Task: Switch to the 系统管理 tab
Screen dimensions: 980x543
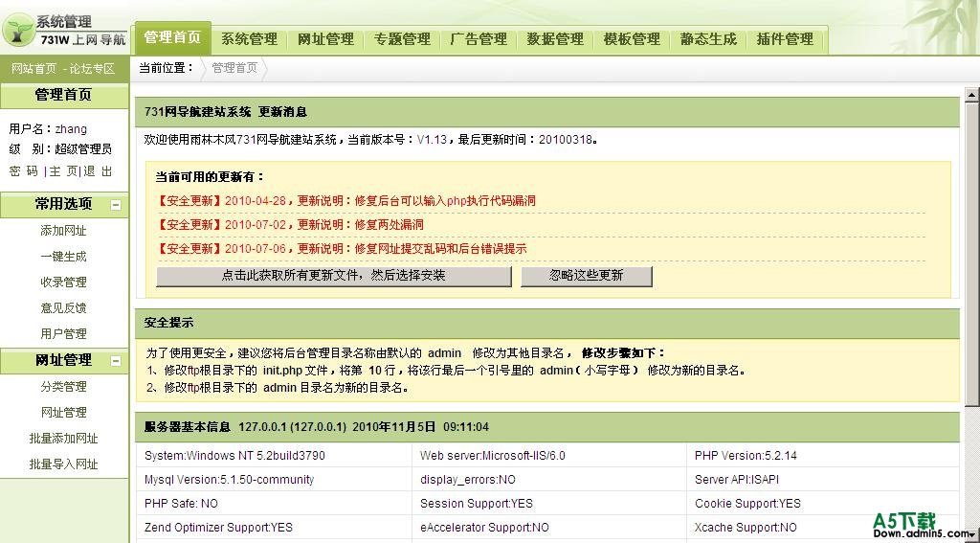Action: 250,39
